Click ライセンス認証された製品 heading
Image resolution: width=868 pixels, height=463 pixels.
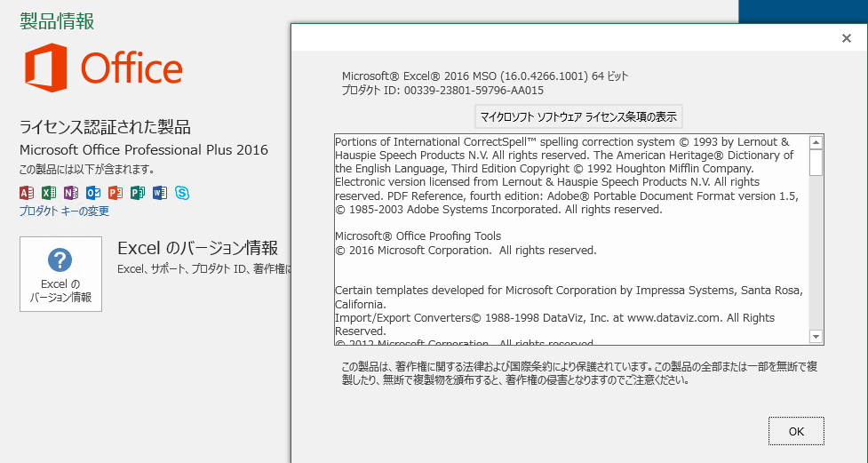tap(105, 127)
